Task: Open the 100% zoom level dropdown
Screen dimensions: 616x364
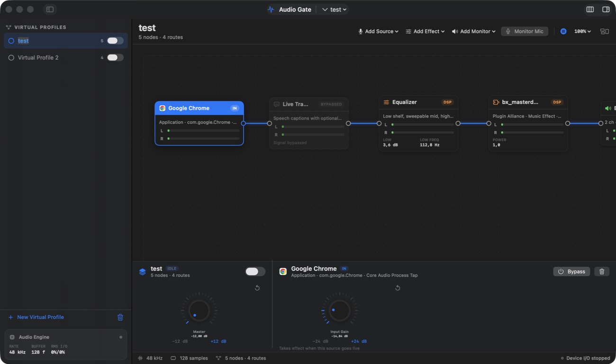Action: [582, 31]
